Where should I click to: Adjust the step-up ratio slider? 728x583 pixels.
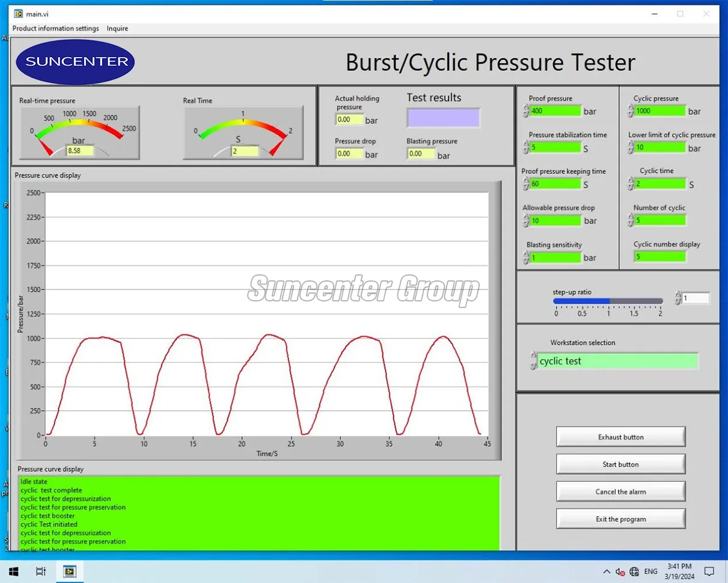tap(608, 301)
